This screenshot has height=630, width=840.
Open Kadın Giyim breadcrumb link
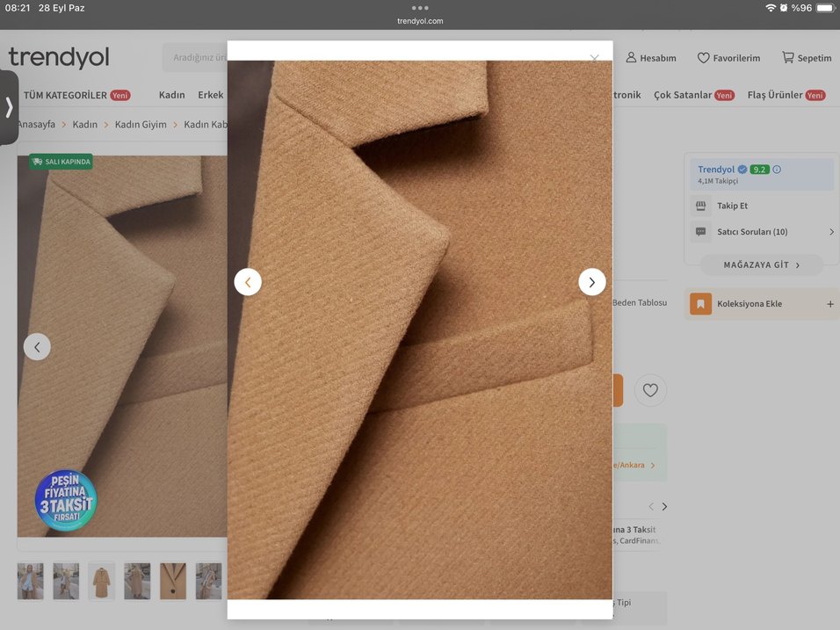141,125
